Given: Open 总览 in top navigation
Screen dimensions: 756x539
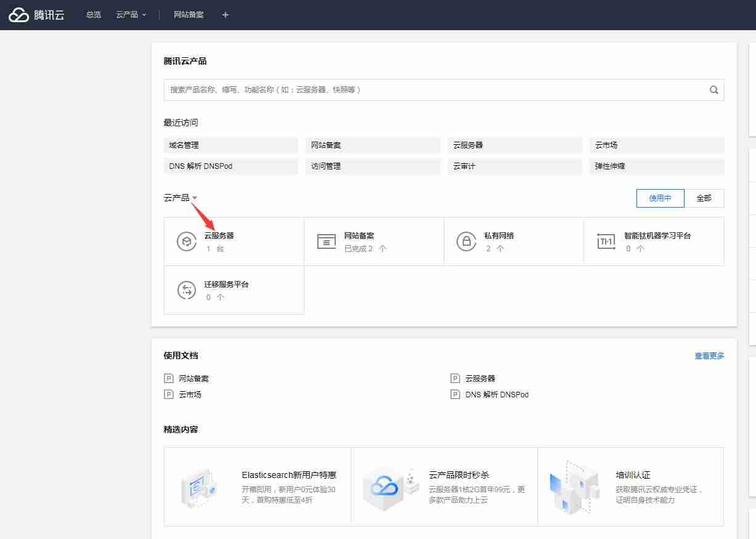Looking at the screenshot, I should click(x=94, y=15).
